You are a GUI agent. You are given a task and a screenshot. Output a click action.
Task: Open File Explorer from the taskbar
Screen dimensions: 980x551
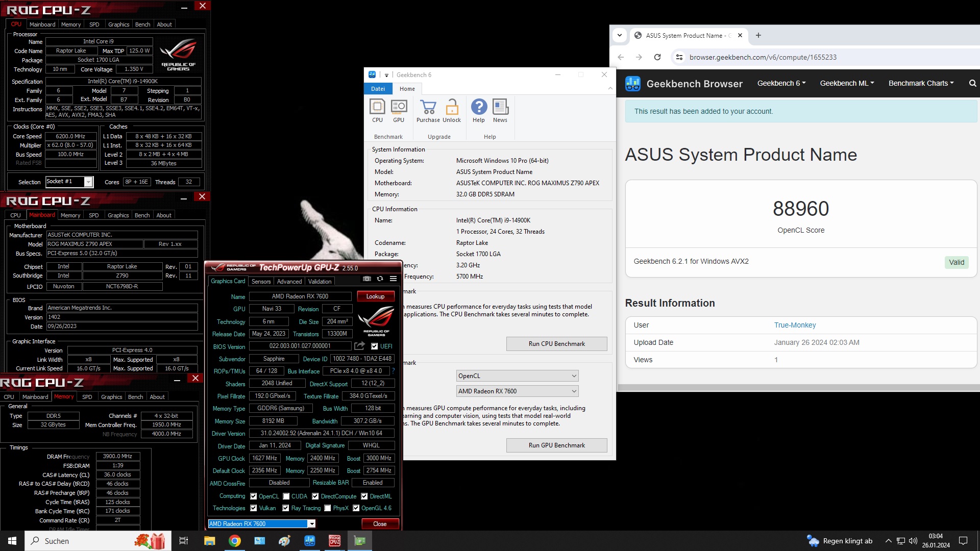point(210,541)
